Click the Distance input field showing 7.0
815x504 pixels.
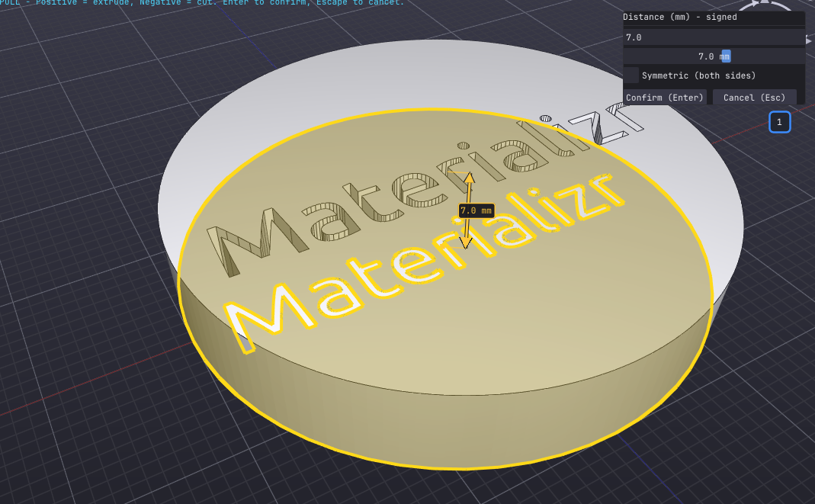[x=714, y=37]
